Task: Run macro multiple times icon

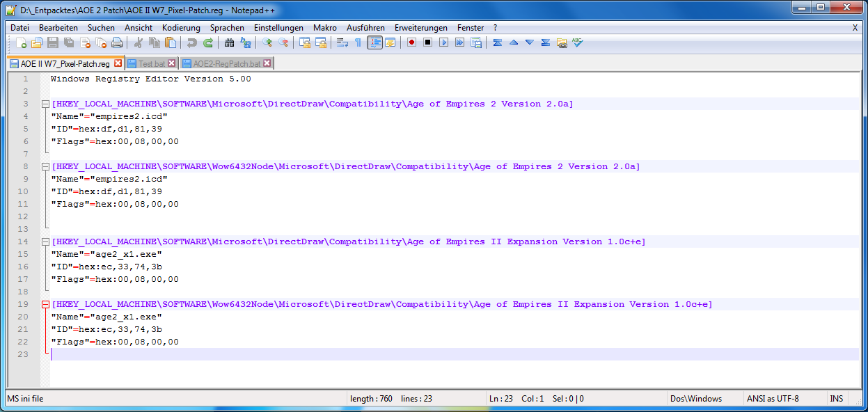Action: [460, 42]
